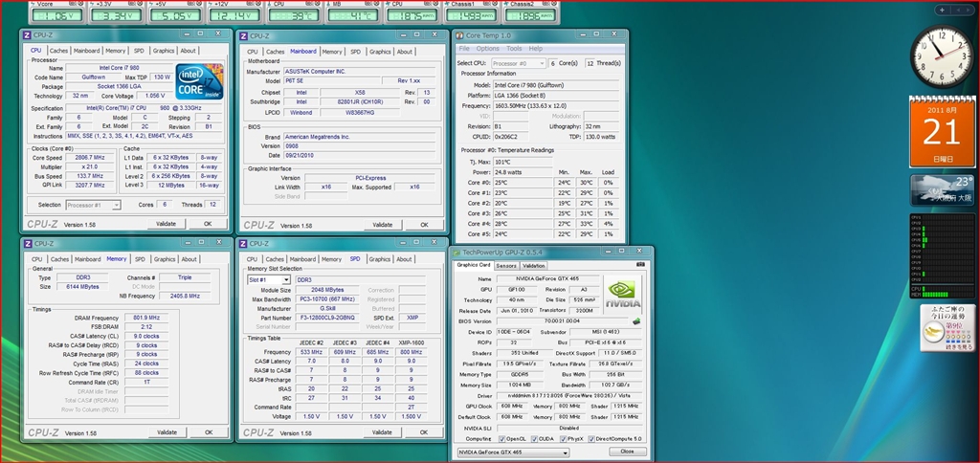980x463 pixels.
Task: Click the NVIDIA logo in GPU-Z
Action: (623, 294)
